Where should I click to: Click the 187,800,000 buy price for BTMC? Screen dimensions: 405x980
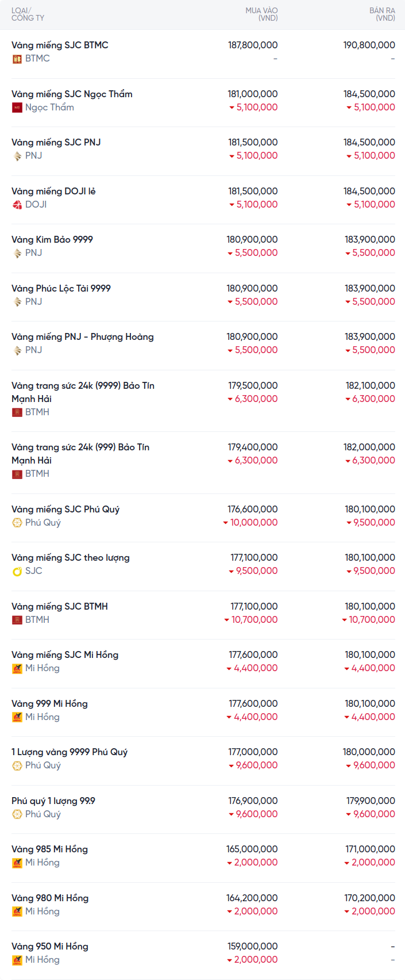click(x=253, y=45)
